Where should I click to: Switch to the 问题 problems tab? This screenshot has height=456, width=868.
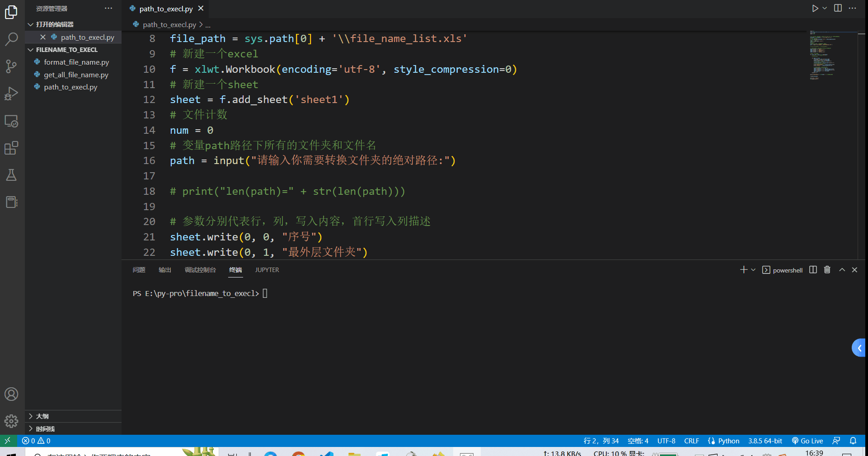click(x=139, y=270)
